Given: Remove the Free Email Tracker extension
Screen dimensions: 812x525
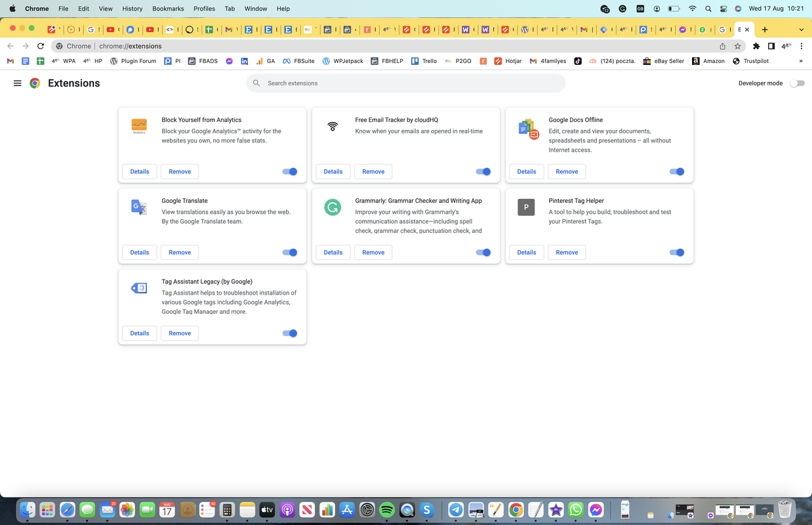Looking at the screenshot, I should [373, 171].
